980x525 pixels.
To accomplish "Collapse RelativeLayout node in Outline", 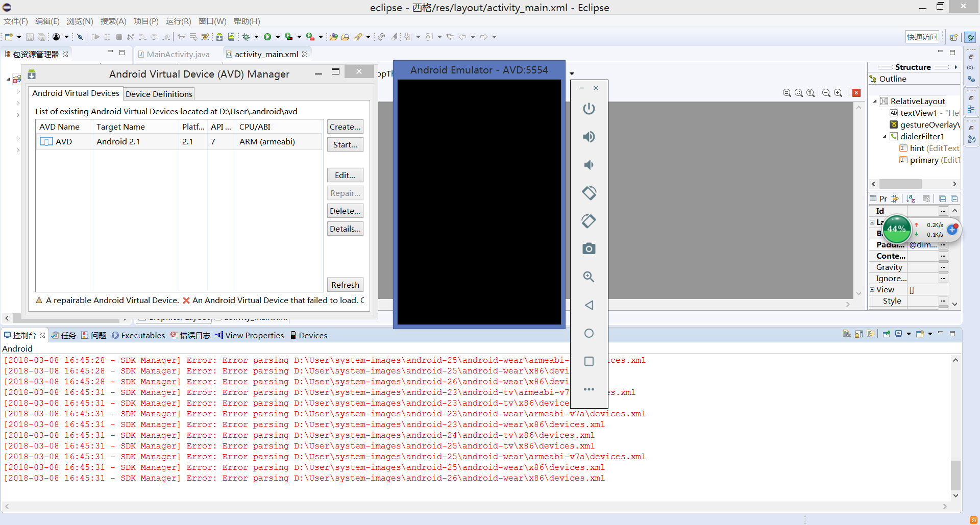I will tap(875, 101).
